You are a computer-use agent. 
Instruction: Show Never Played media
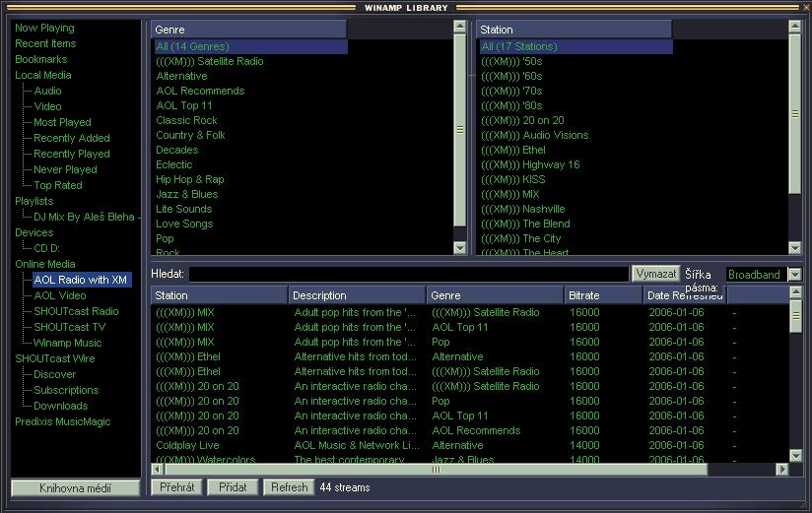(x=65, y=169)
